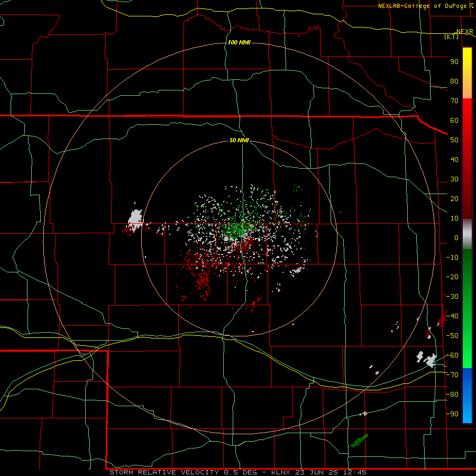Pick the bright green color bar segment near -60
Screen dimensions: 476x476
[x=467, y=354]
